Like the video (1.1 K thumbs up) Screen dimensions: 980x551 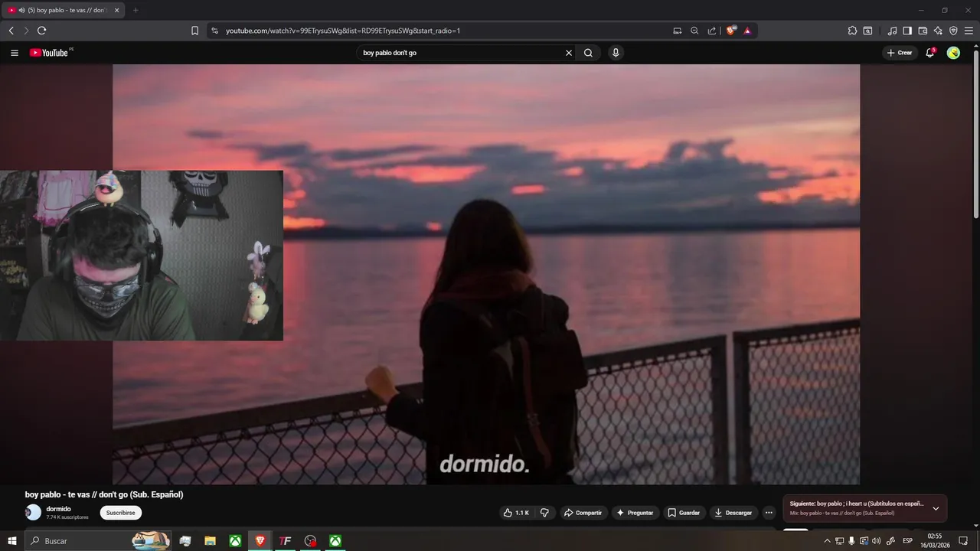coord(516,513)
